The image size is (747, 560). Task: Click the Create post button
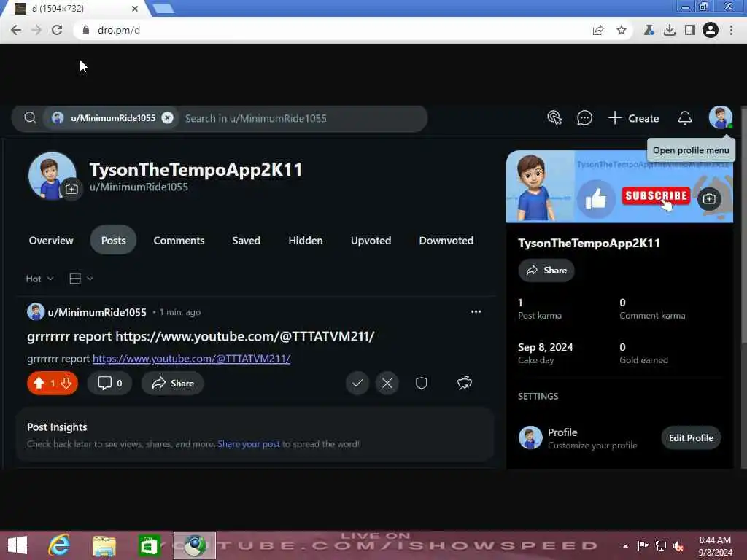(634, 118)
